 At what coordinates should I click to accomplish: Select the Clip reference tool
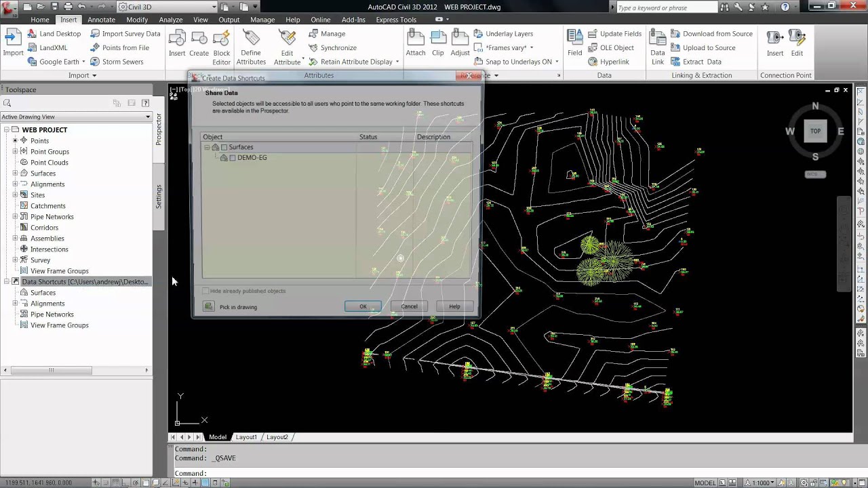pyautogui.click(x=438, y=43)
